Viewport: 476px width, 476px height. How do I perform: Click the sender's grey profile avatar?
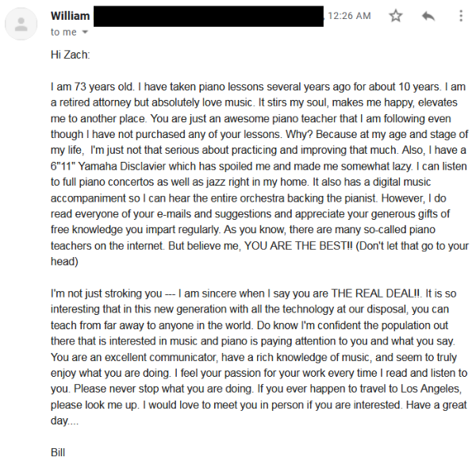point(20,24)
